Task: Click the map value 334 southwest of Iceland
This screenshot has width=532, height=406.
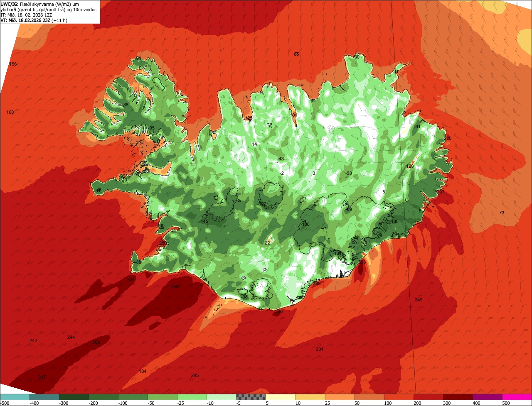Action: [131, 279]
